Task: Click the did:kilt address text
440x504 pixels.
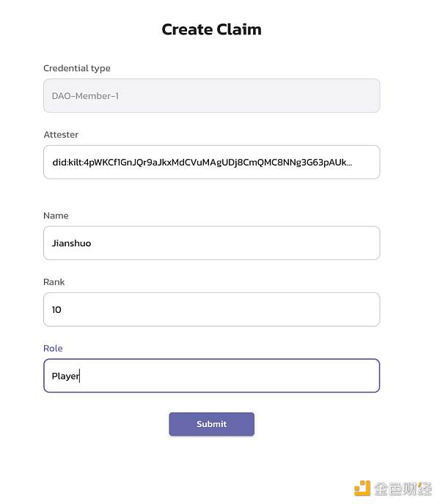Action: 191,162
